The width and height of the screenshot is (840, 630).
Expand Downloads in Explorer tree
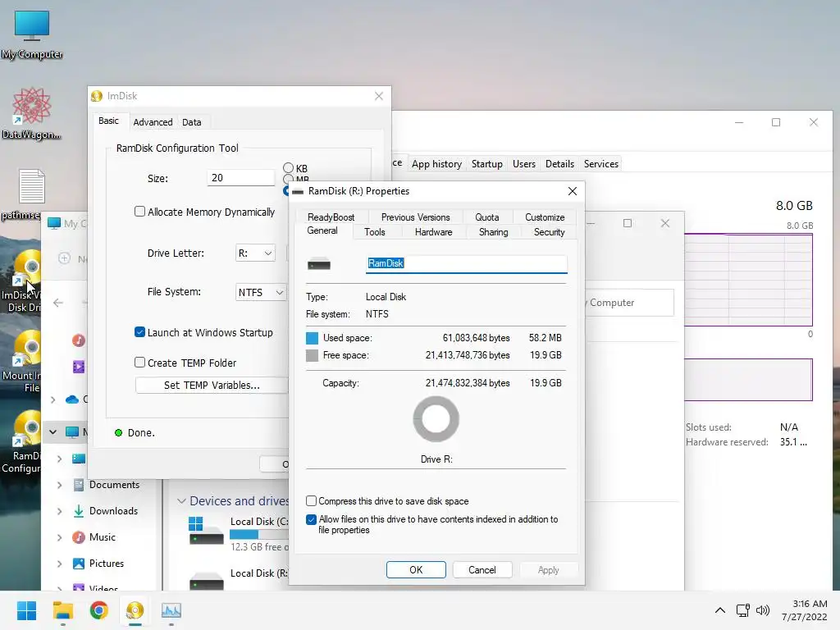(x=59, y=511)
